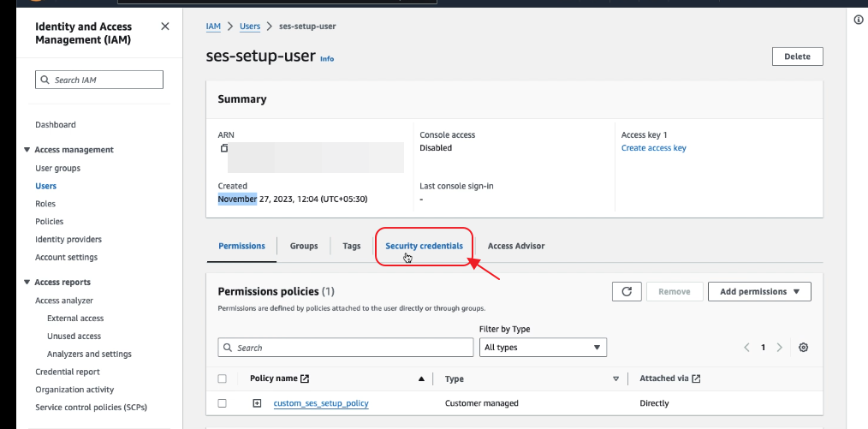Check the custom_ses_setup_policy row checkbox
This screenshot has height=429, width=868.
223,403
